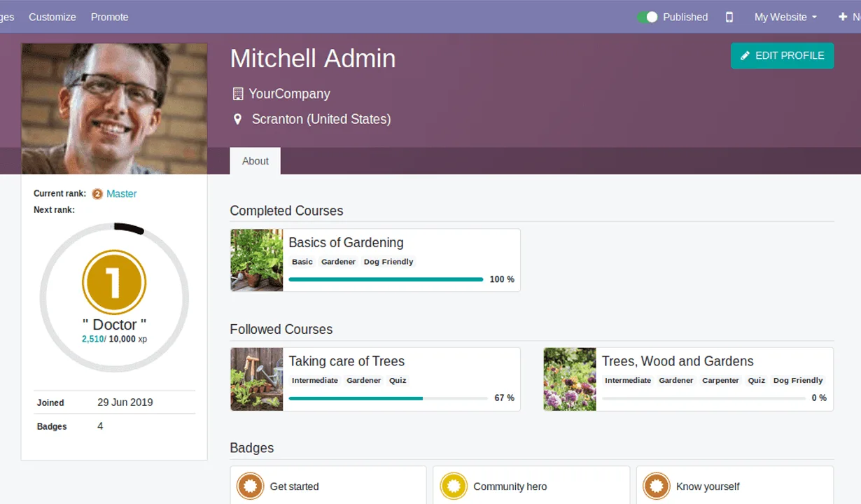The width and height of the screenshot is (861, 504).
Task: Click the Get started badge icon
Action: 250,486
